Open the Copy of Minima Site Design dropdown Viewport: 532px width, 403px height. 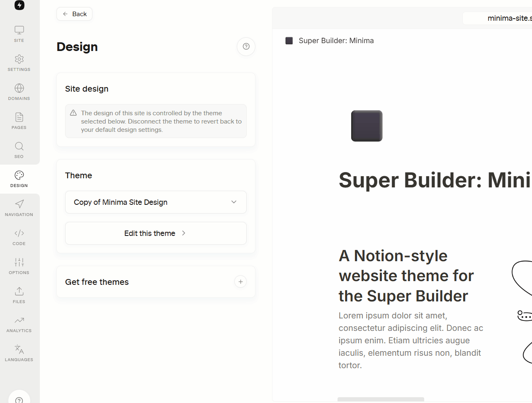(156, 202)
